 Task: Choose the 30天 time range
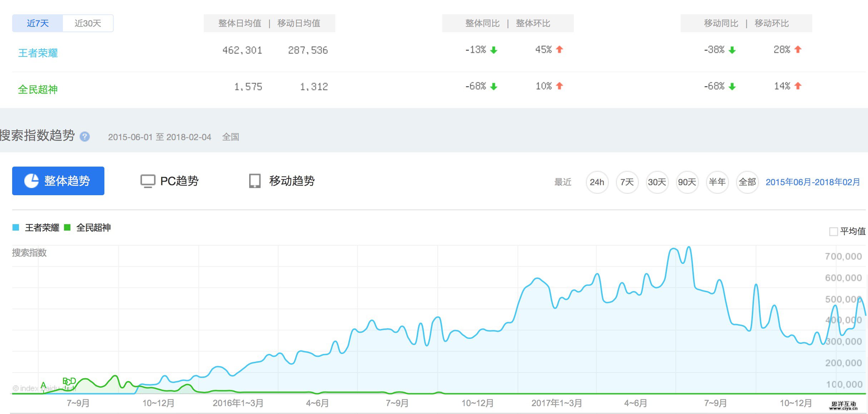[657, 182]
